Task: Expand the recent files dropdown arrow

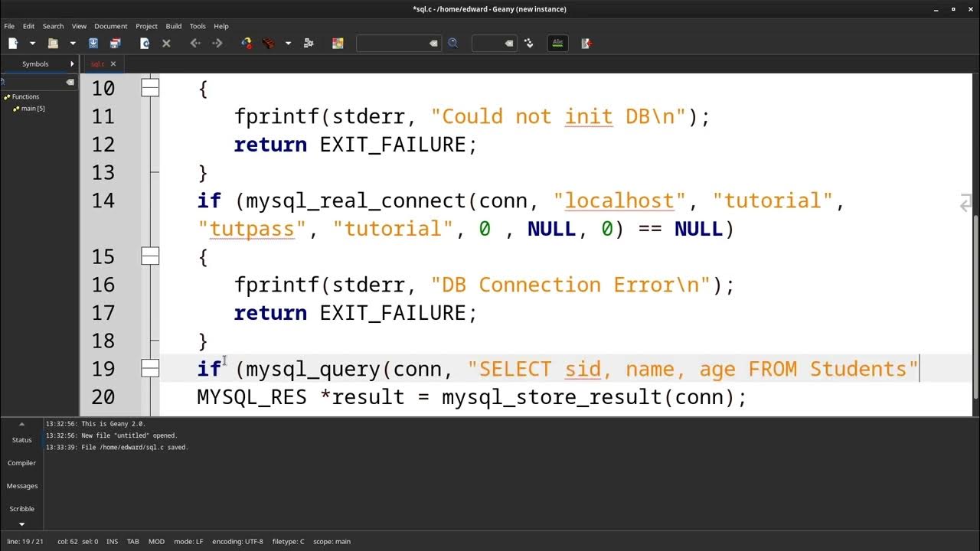Action: 73,44
